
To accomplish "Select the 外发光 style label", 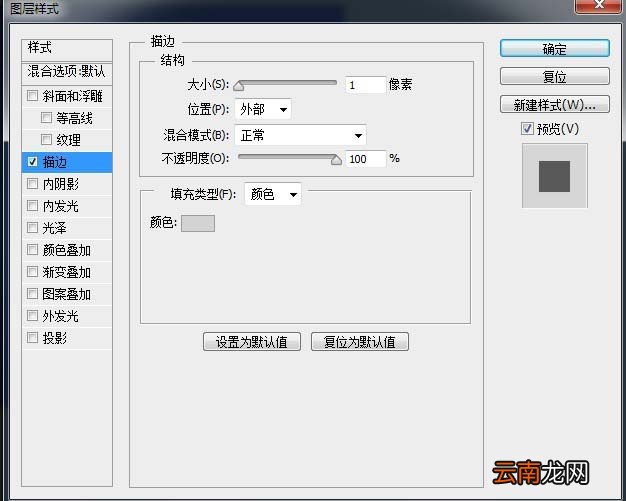I will tap(61, 316).
